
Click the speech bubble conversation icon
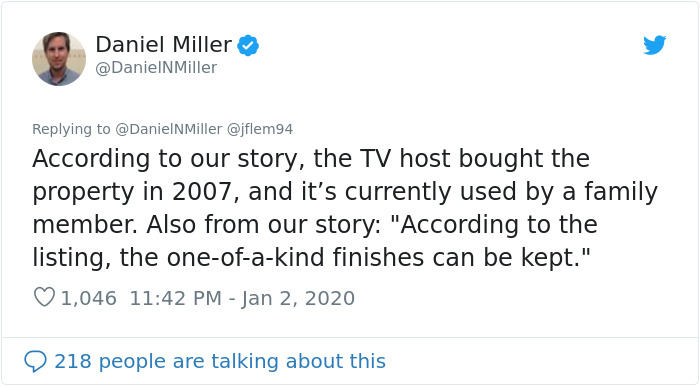pyautogui.click(x=35, y=361)
